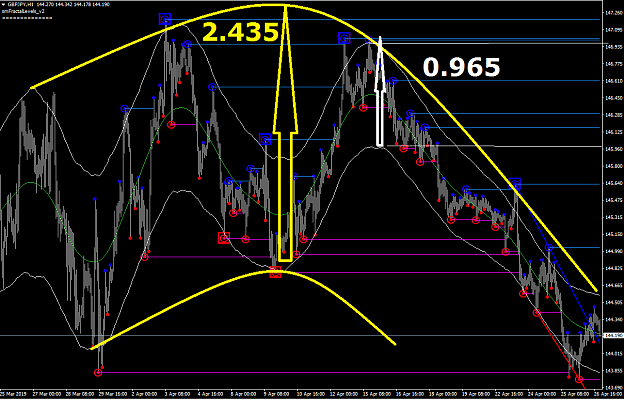625x407 pixels.
Task: Click price label 146.285 on the axis
Action: coord(614,115)
